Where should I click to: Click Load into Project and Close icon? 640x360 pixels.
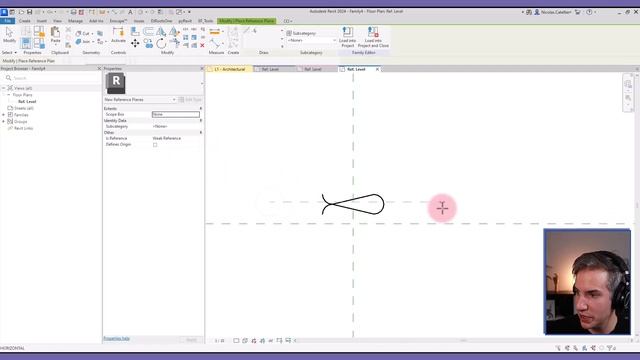coord(373,32)
